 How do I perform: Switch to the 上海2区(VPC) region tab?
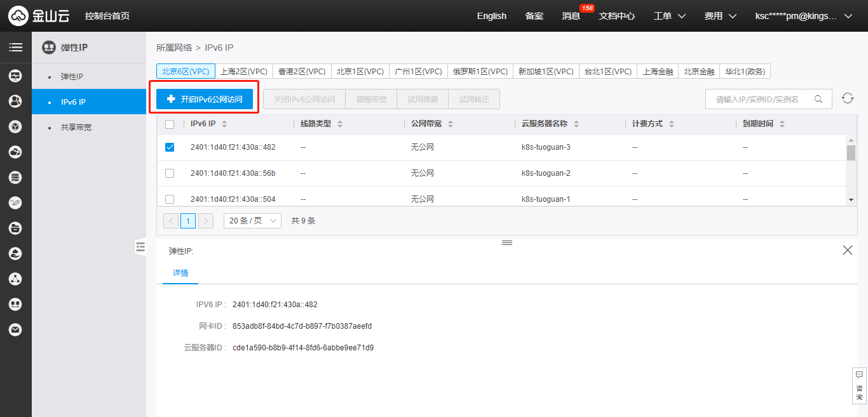point(243,72)
